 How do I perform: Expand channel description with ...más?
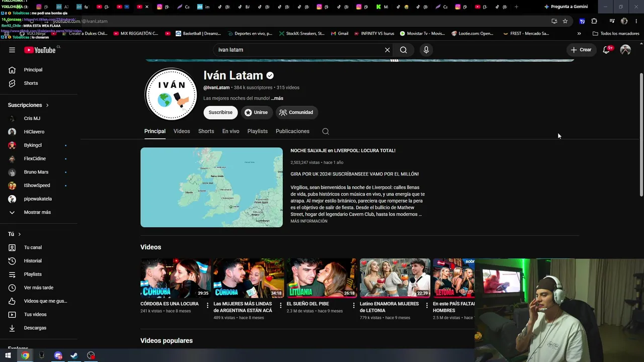[x=277, y=99]
